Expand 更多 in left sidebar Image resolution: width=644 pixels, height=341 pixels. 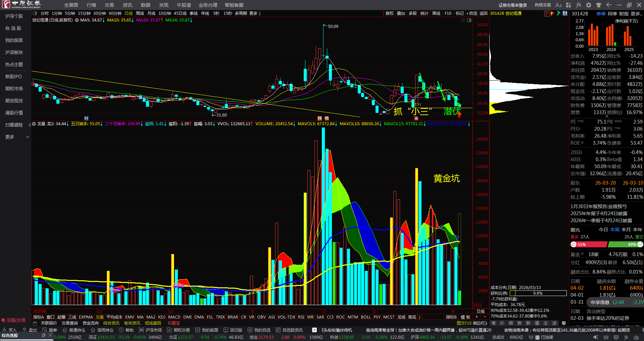[x=17, y=137]
